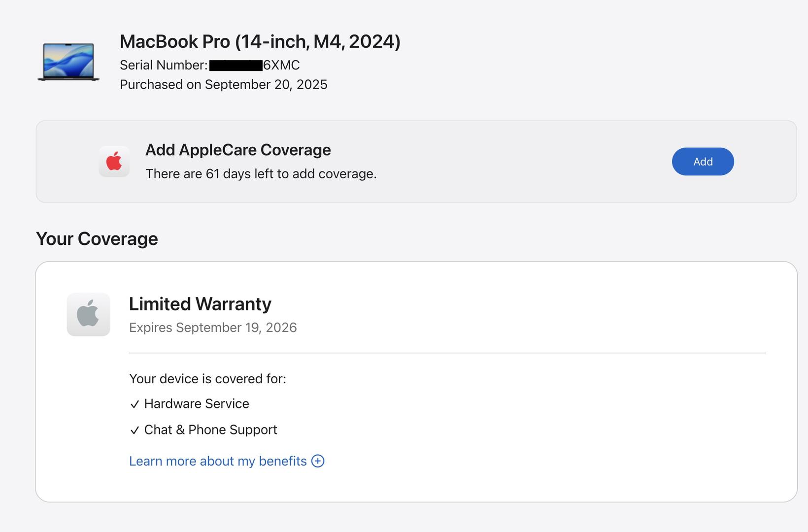Click Expires September 19, 2026 text
The width and height of the screenshot is (808, 532).
click(213, 328)
